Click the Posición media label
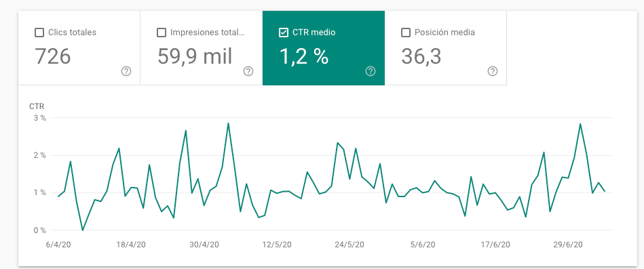 click(444, 33)
